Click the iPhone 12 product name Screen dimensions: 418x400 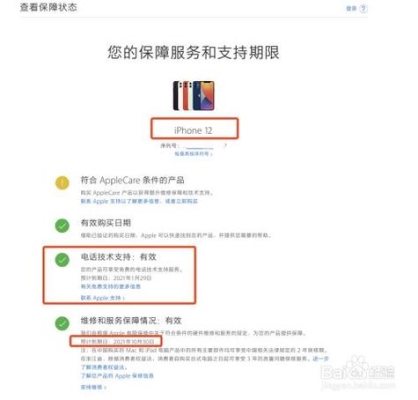[193, 130]
